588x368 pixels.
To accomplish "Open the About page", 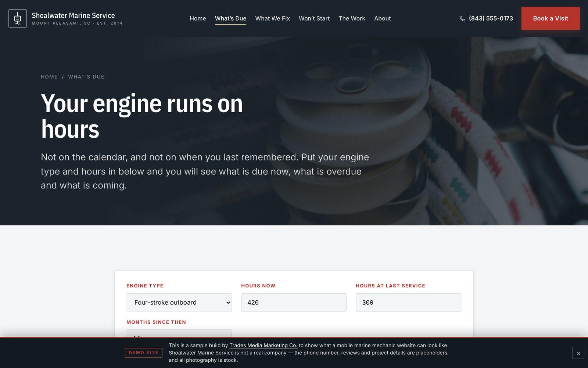I will click(382, 18).
